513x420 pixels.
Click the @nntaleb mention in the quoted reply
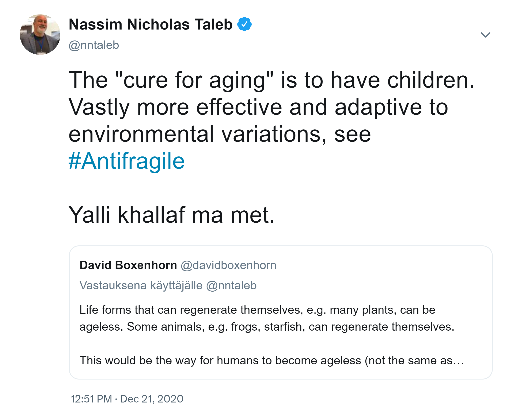231,285
